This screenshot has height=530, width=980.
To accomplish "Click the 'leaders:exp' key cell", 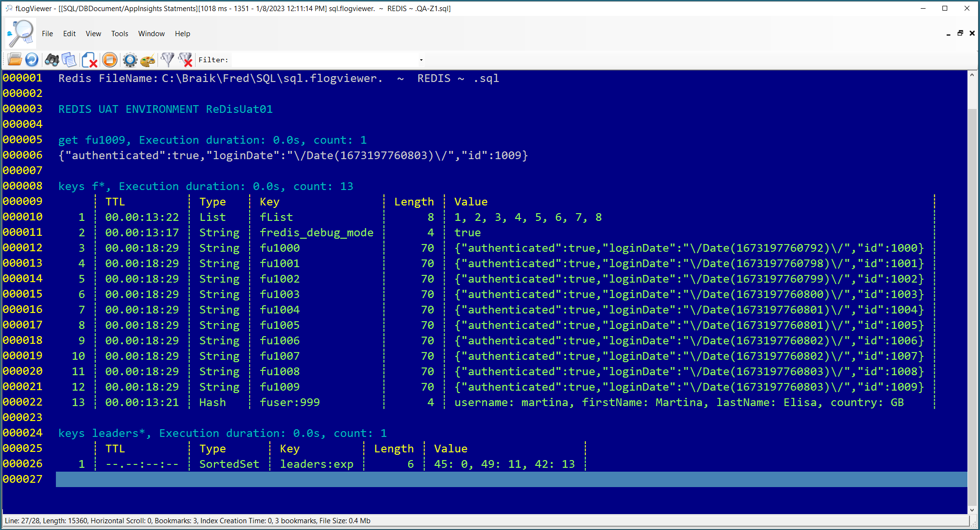I will 317,464.
